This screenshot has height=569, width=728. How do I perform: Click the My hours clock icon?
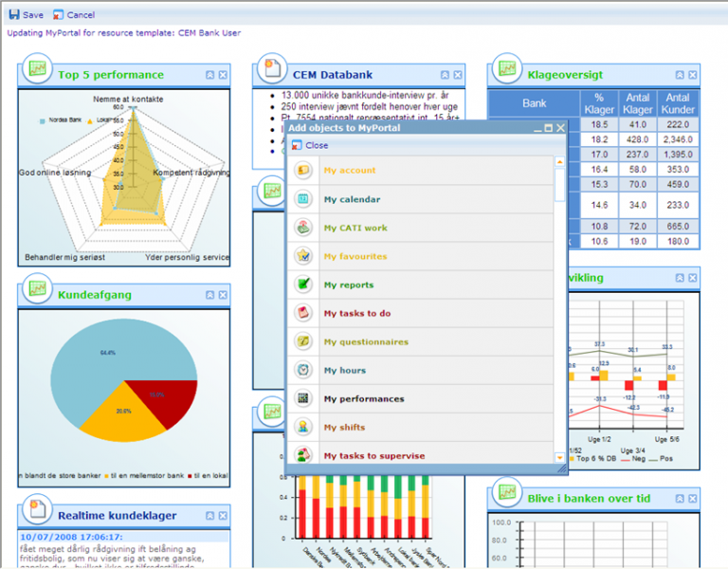(x=303, y=370)
